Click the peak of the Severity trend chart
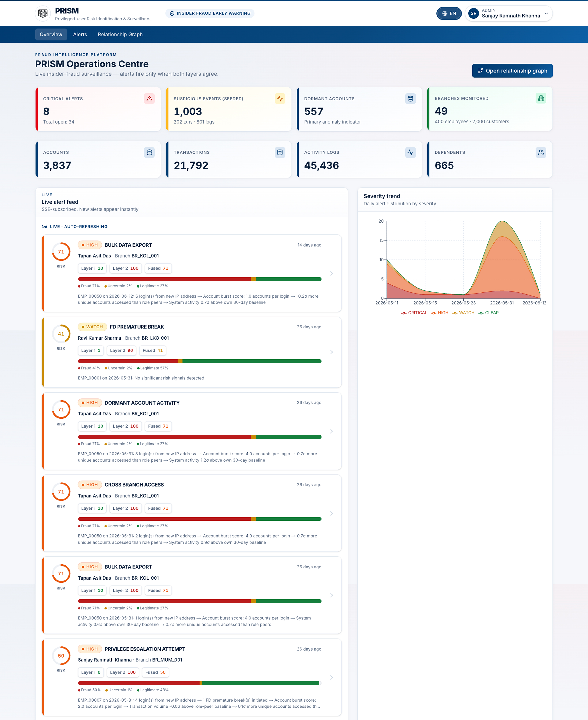588x720 pixels. [x=502, y=221]
